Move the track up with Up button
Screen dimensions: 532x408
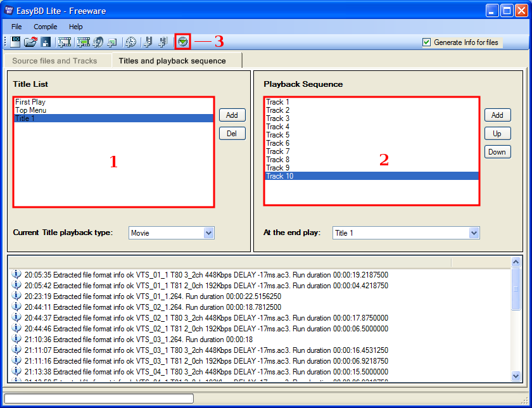point(497,134)
